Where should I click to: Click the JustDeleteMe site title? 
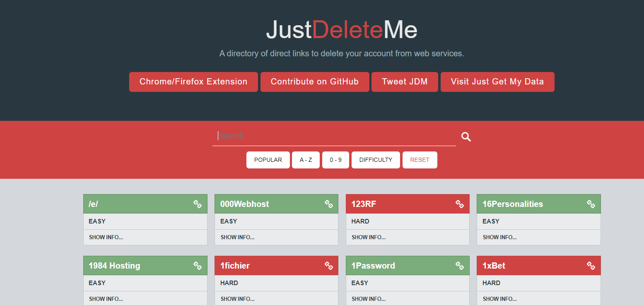[342, 30]
